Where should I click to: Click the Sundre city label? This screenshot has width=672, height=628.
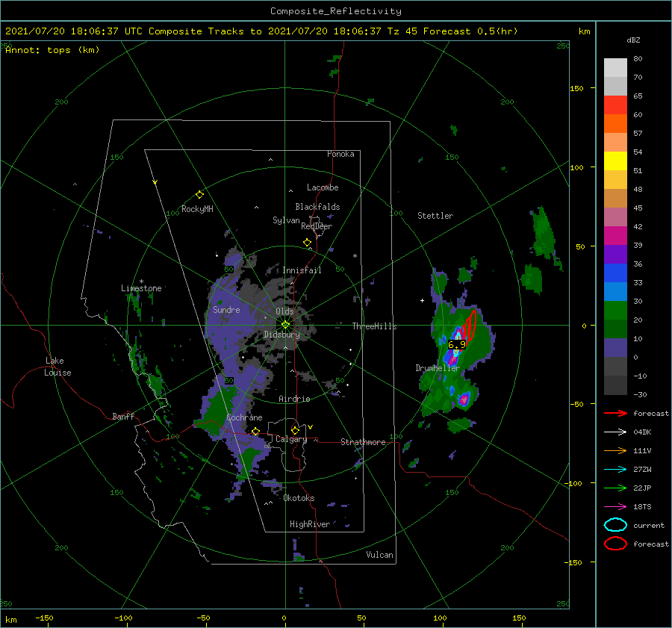[x=226, y=310]
